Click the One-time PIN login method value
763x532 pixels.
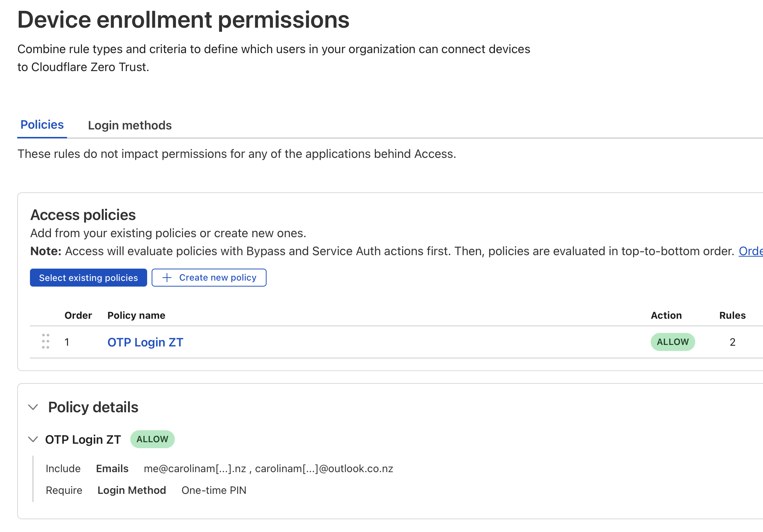[x=214, y=490]
